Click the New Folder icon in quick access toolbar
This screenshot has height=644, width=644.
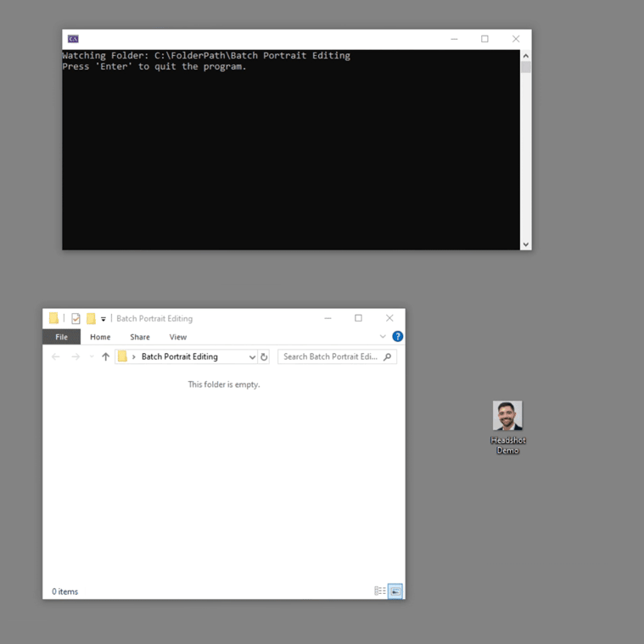tap(91, 319)
